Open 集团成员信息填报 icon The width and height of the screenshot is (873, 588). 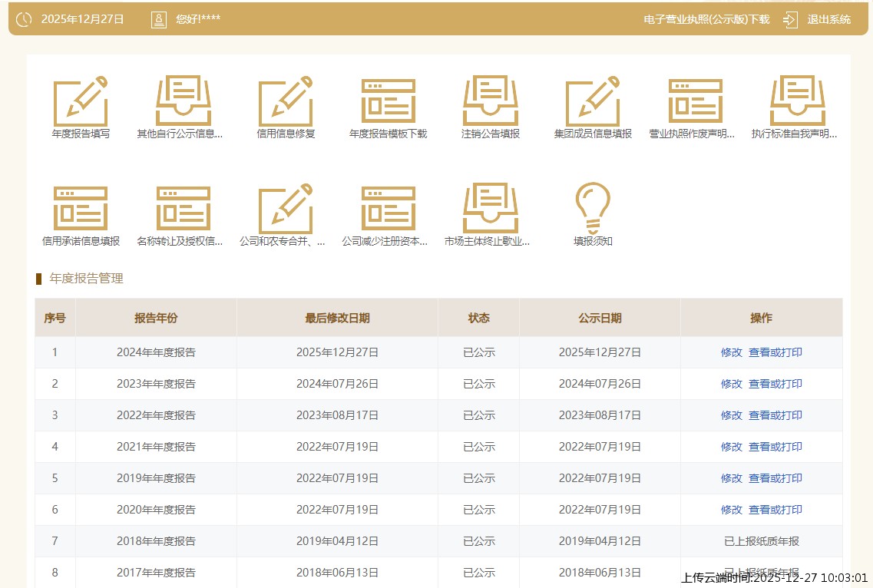[593, 102]
